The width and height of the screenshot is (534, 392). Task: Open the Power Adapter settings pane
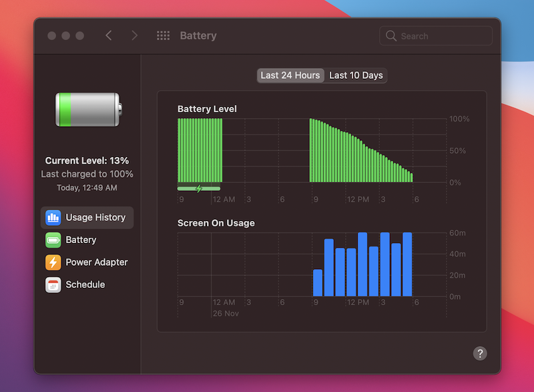coord(97,262)
